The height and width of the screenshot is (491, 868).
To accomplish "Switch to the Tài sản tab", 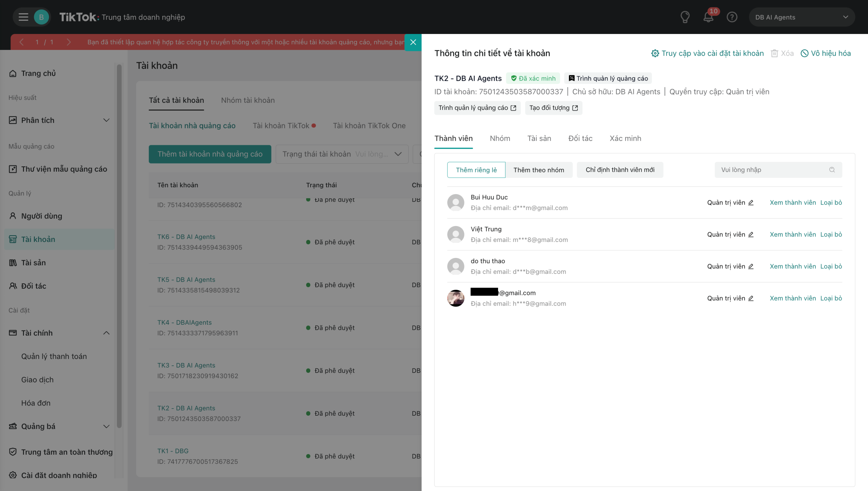I will coord(539,138).
